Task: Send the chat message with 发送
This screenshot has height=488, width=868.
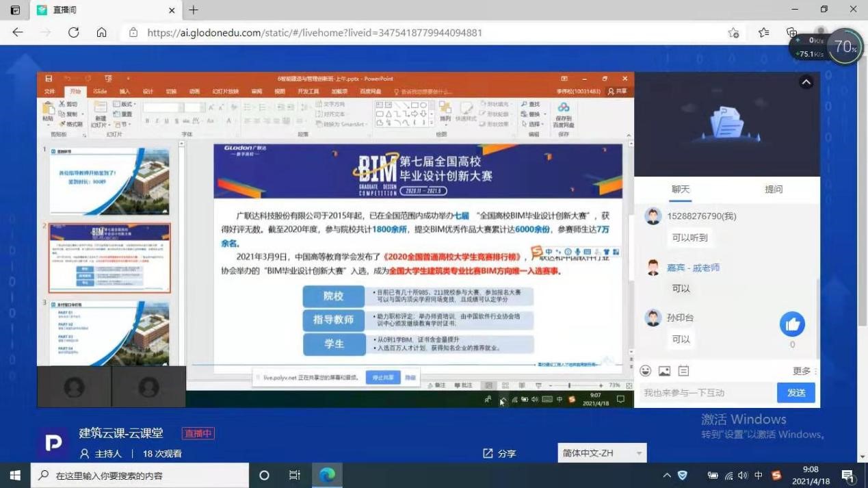Action: point(796,393)
